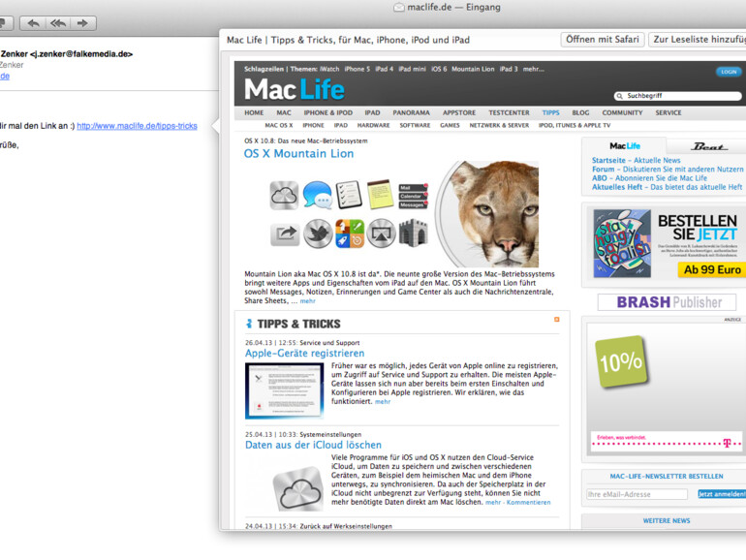Click the Ihre eMail-Adresse input field
This screenshot has width=746, height=560.
click(x=637, y=494)
